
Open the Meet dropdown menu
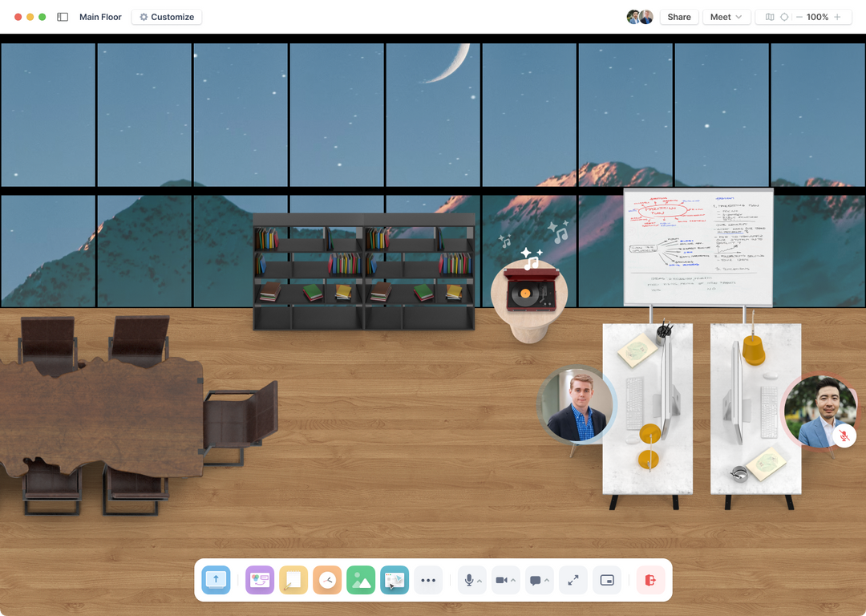pyautogui.click(x=725, y=17)
